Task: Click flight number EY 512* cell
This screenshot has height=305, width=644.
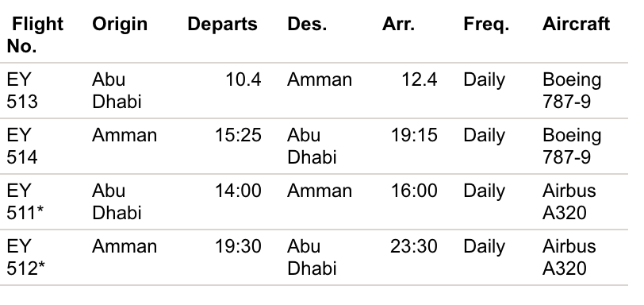Action: (26, 257)
